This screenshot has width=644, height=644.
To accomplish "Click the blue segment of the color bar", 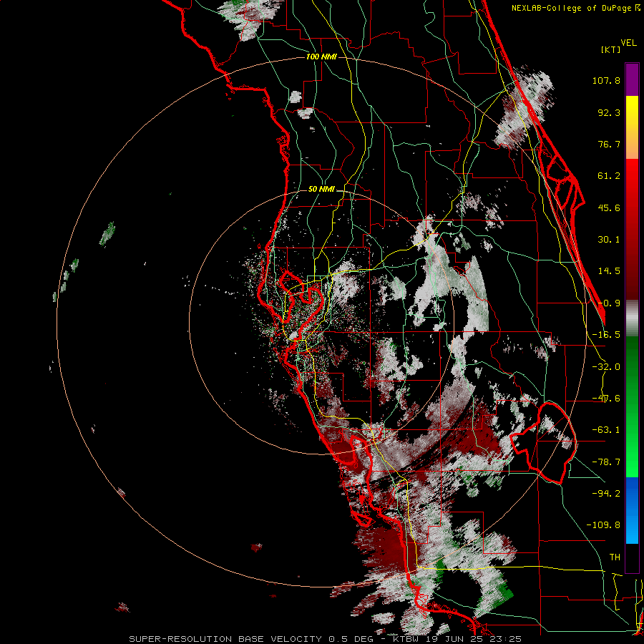I will 632,510.
